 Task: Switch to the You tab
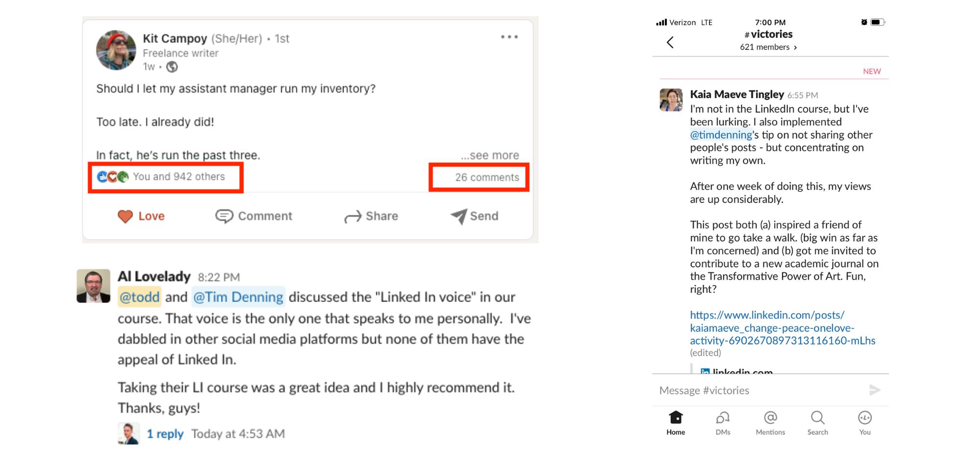[865, 423]
